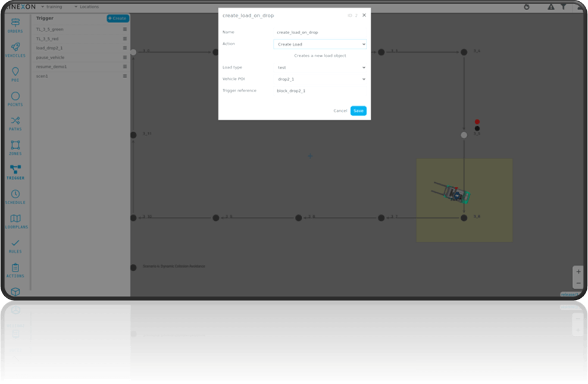Open the Vehicles section
Screen dimensions: 588x384
(x=15, y=49)
